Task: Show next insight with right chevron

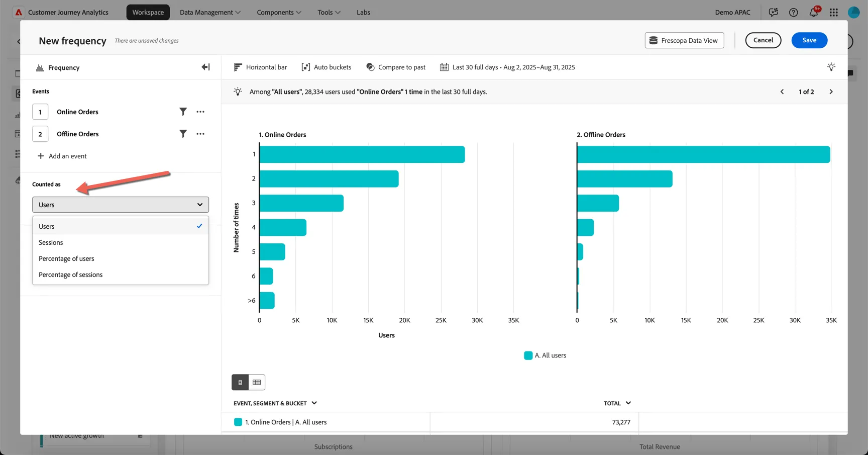Action: [x=831, y=92]
